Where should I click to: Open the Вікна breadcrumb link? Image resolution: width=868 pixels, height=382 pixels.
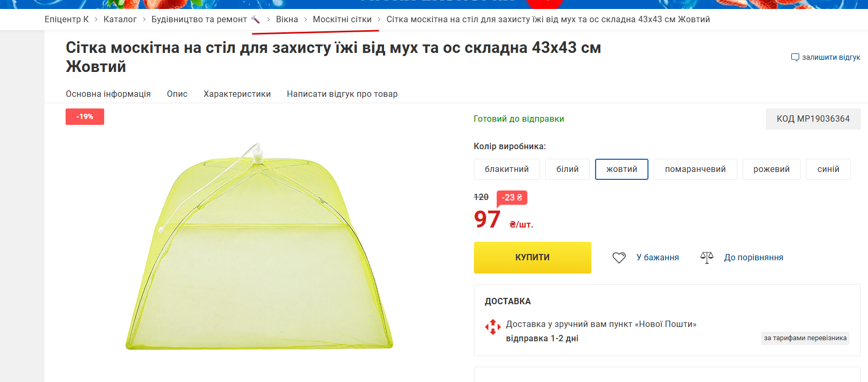287,20
